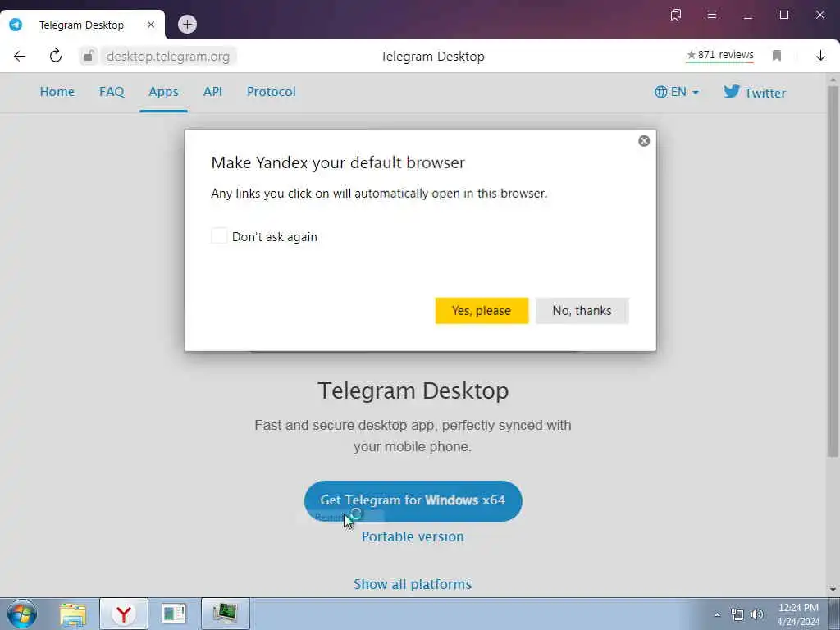Close the default browser dialog
This screenshot has height=630, width=840.
tap(644, 141)
